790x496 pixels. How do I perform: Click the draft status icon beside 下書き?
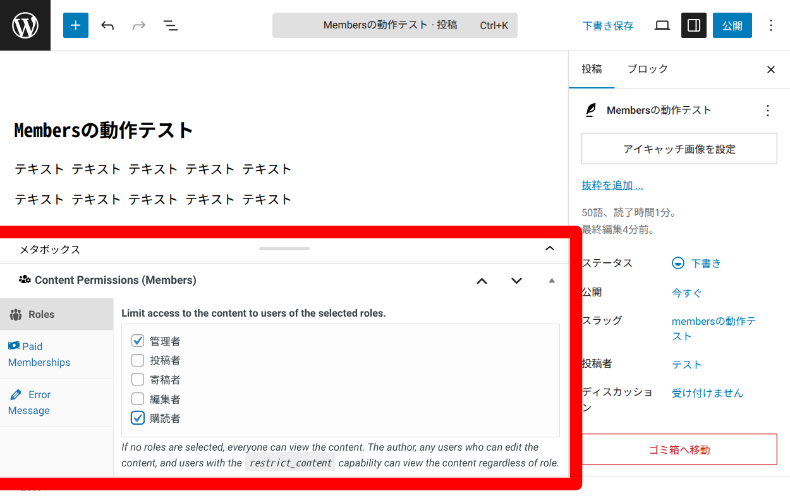click(678, 263)
